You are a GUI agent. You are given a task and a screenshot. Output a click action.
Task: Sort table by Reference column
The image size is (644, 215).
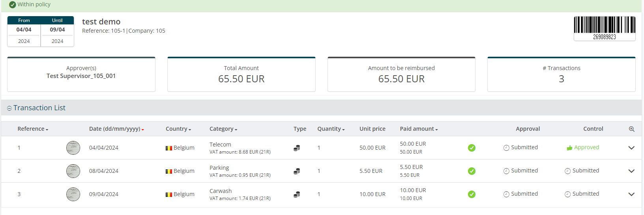tap(33, 129)
